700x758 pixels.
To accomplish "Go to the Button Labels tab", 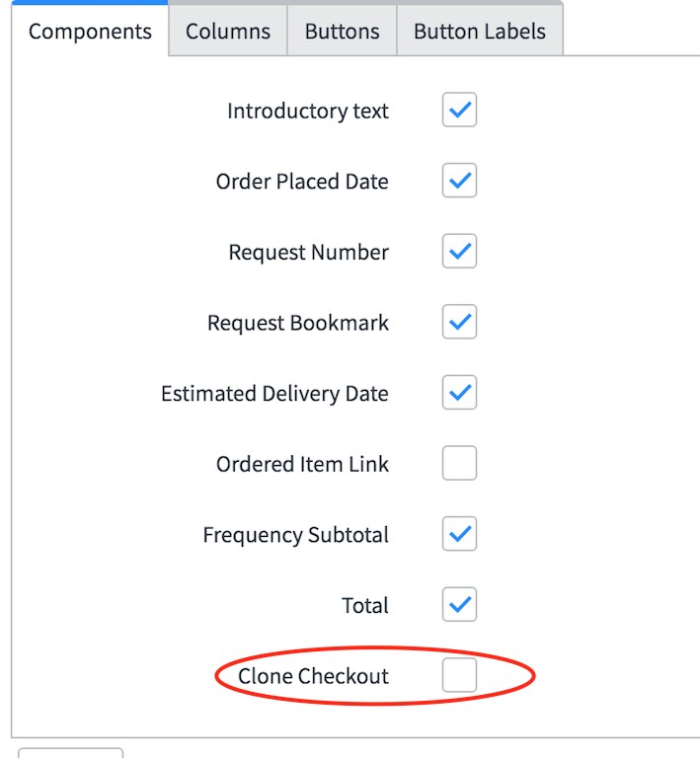I will [479, 32].
